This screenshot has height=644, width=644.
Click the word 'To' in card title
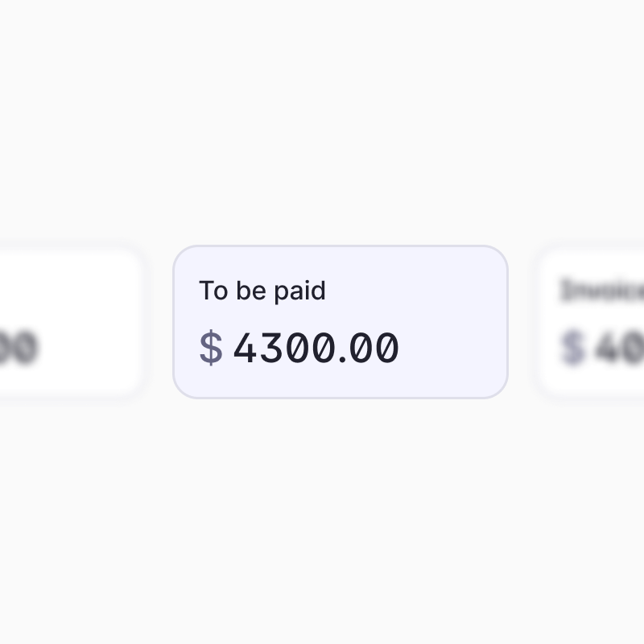coord(213,291)
